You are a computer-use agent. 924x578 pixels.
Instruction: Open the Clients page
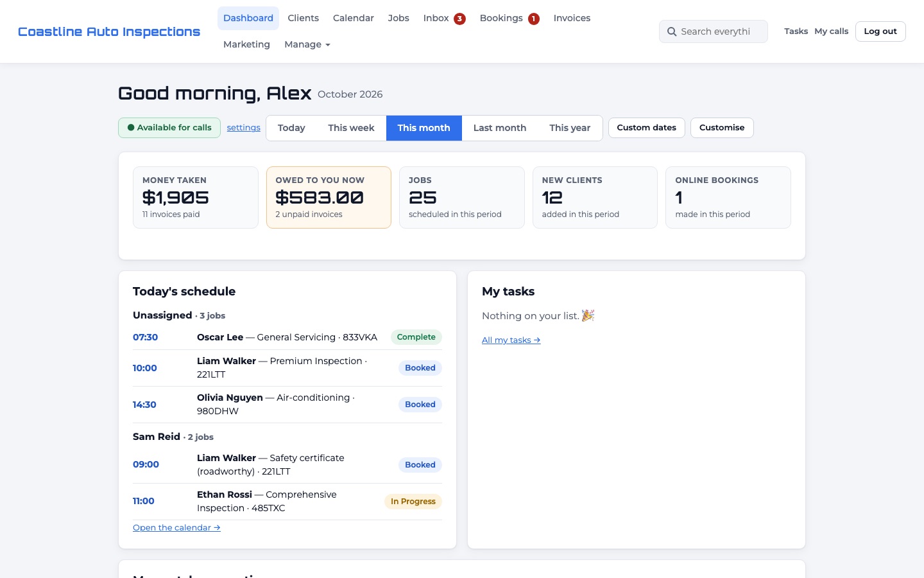304,18
